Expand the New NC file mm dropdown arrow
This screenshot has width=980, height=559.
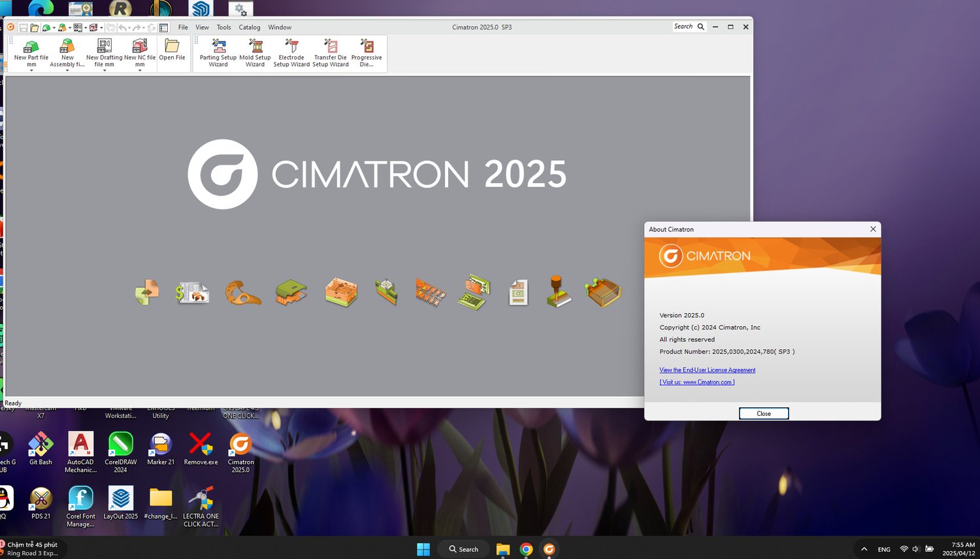pos(140,70)
